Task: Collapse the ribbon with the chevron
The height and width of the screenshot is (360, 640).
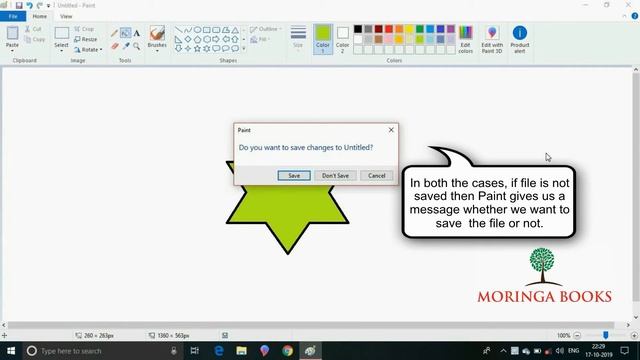Action: (x=624, y=16)
